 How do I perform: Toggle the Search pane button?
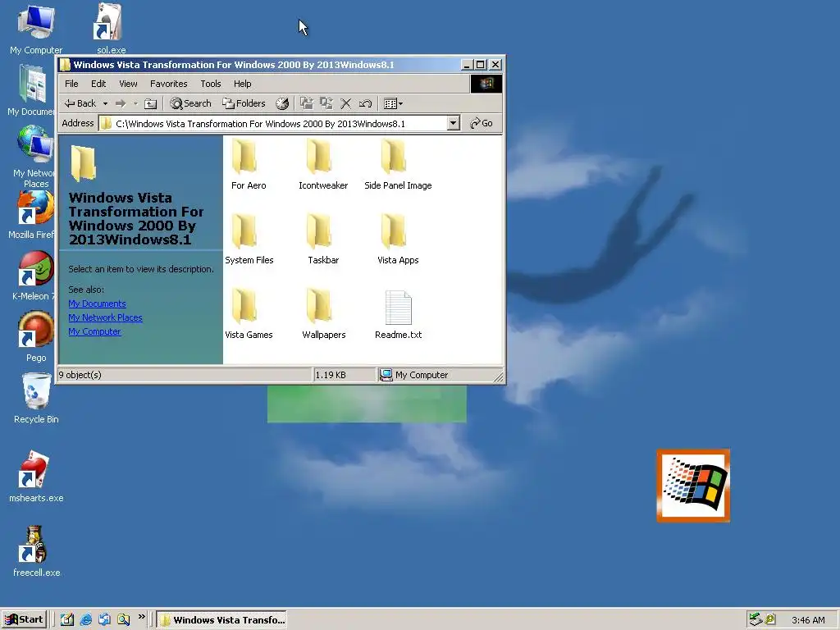(x=190, y=103)
